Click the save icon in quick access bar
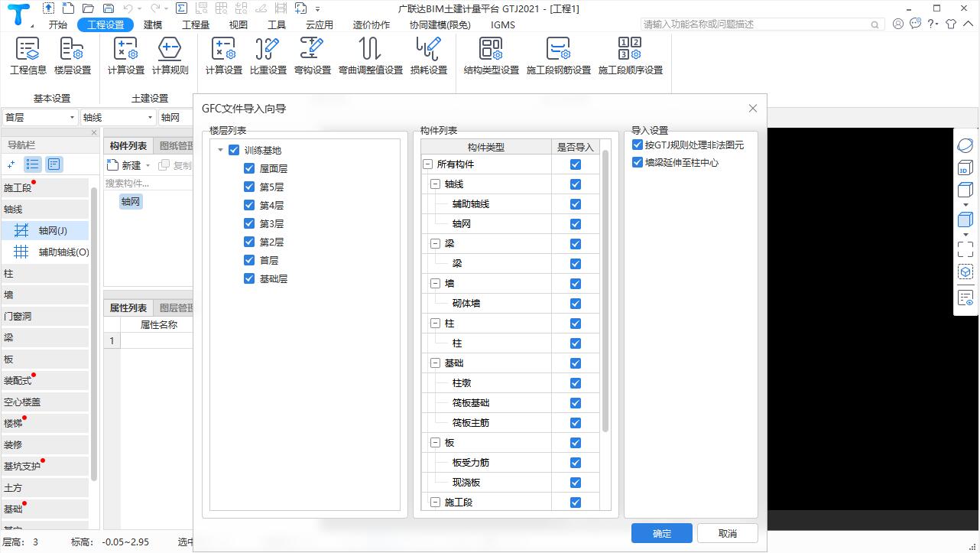 108,8
